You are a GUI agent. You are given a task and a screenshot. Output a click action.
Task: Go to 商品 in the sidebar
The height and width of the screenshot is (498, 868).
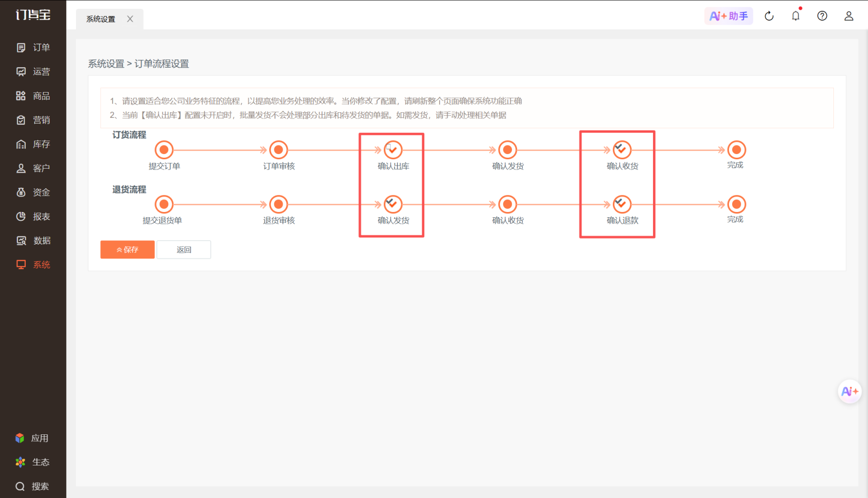[33, 96]
